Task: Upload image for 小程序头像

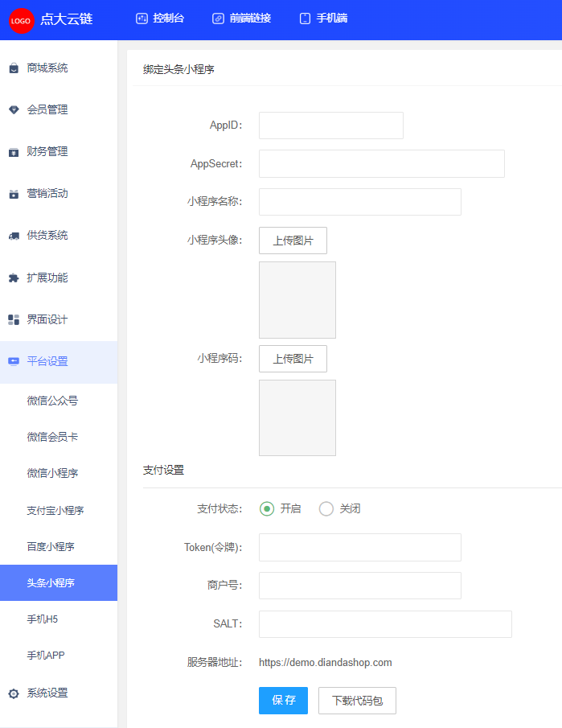Action: [x=293, y=241]
